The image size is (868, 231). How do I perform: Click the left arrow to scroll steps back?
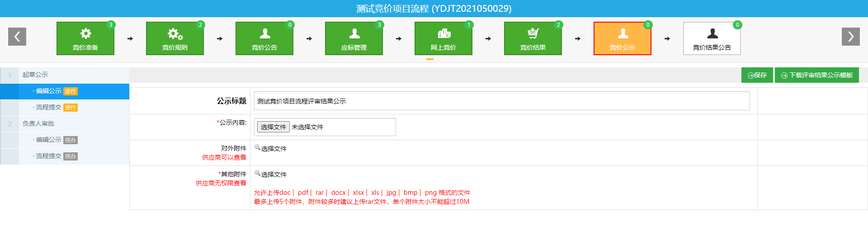pos(17,37)
